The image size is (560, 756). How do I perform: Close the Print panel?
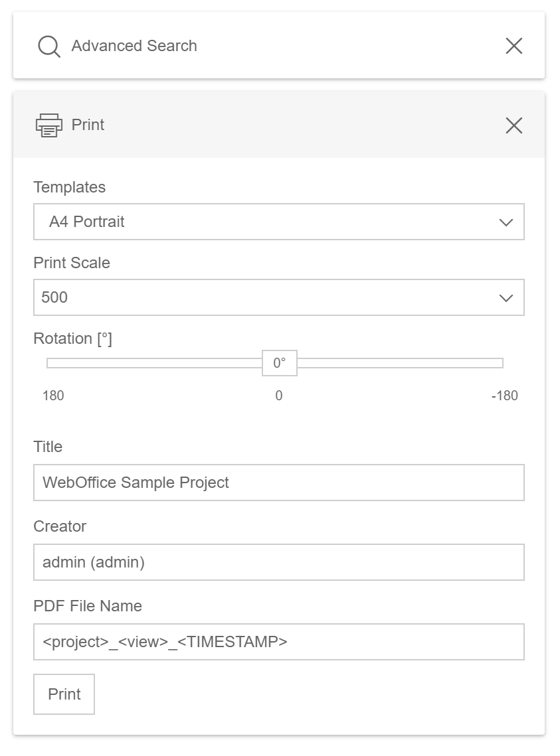click(x=513, y=125)
